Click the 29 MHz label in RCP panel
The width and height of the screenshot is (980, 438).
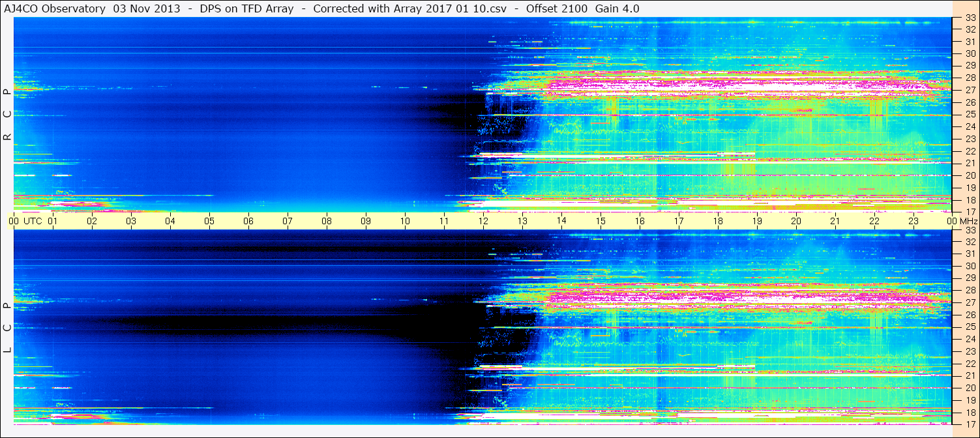pos(970,65)
